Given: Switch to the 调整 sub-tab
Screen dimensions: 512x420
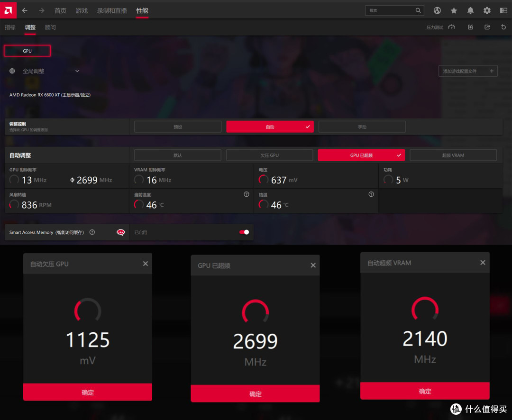Looking at the screenshot, I should click(x=30, y=27).
